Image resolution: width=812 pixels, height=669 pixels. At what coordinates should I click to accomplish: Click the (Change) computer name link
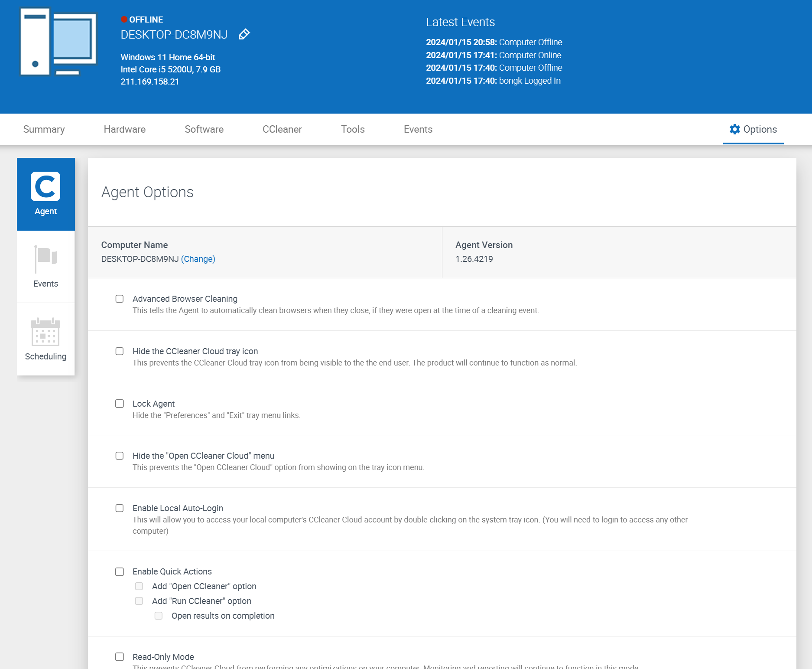pos(198,259)
